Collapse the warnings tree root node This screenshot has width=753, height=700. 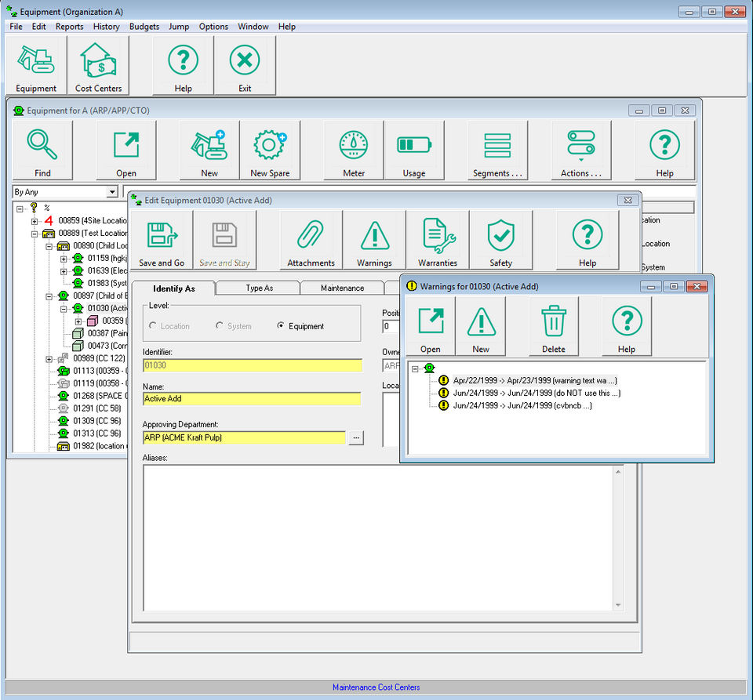point(415,368)
